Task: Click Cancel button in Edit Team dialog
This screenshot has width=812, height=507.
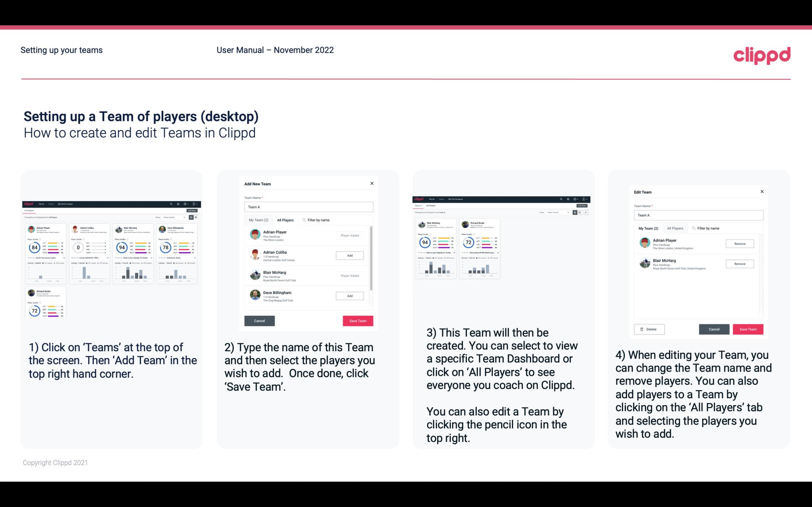Action: [x=715, y=329]
